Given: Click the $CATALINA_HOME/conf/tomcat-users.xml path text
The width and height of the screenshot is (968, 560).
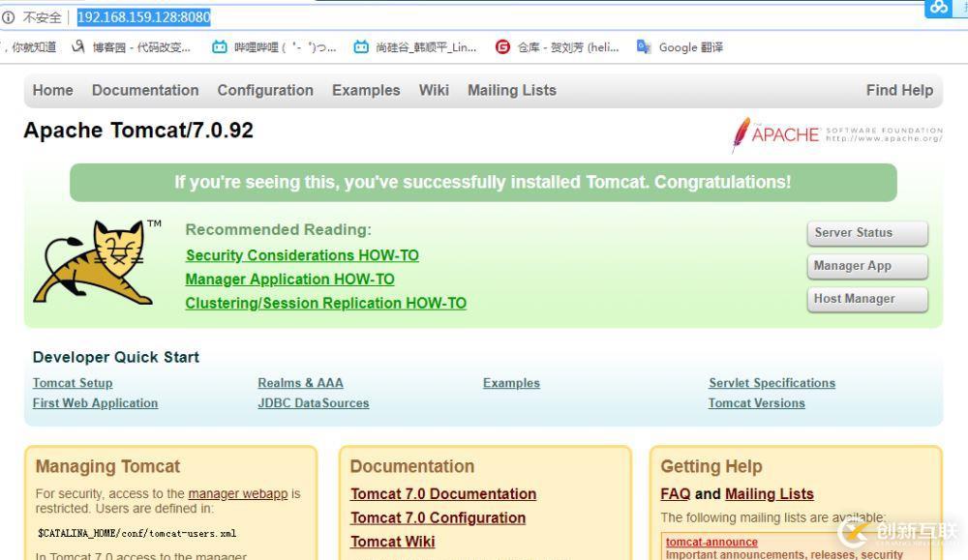Looking at the screenshot, I should pyautogui.click(x=136, y=534).
